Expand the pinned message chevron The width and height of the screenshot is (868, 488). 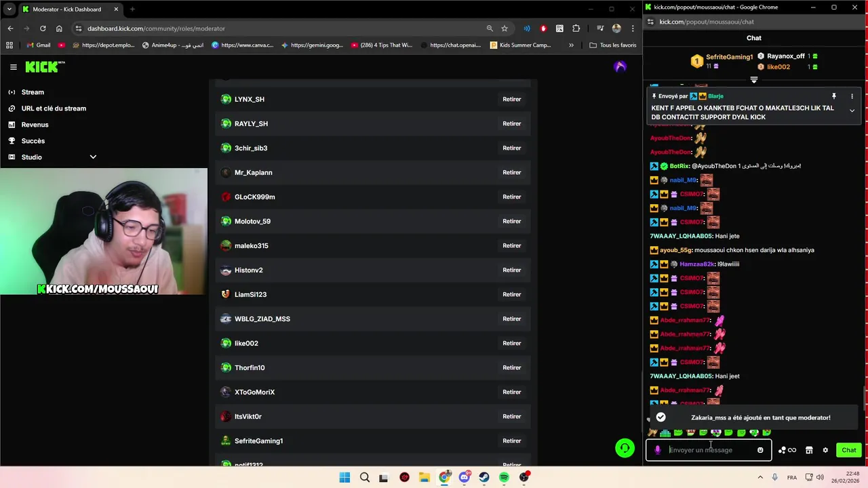852,110
